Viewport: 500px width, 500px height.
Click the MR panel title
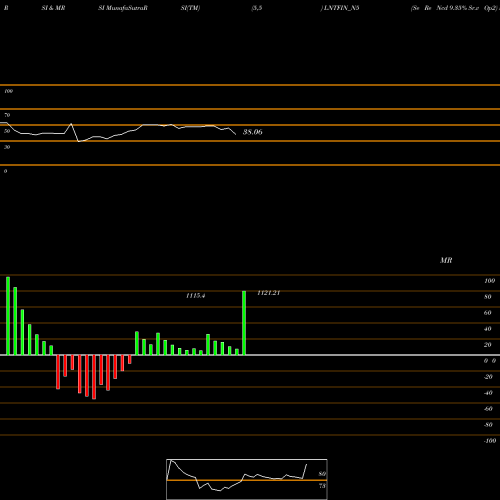point(446,260)
